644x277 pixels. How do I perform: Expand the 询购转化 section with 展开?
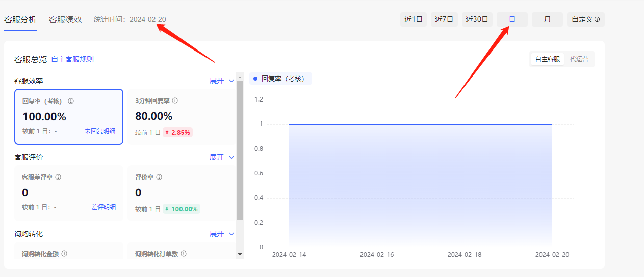(x=222, y=234)
